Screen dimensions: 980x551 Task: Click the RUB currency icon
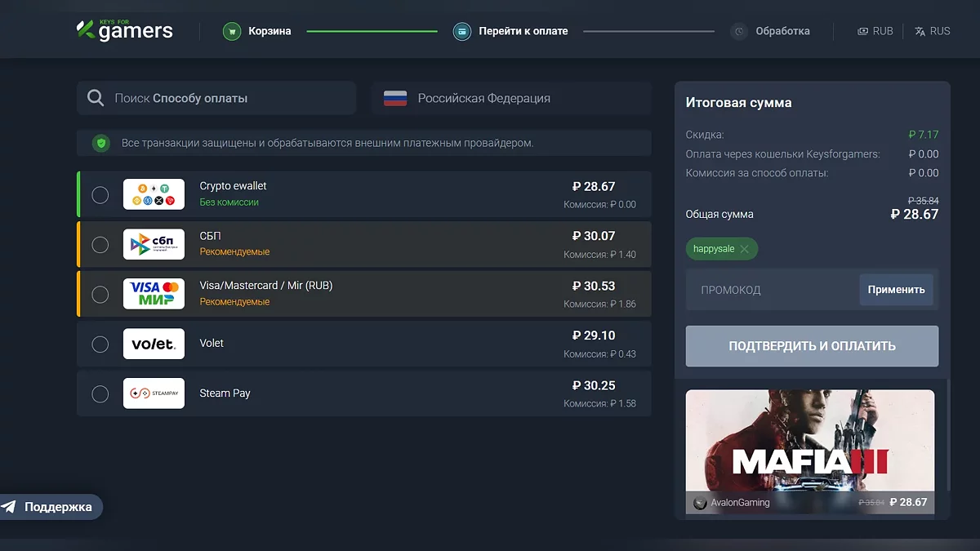[x=862, y=31]
